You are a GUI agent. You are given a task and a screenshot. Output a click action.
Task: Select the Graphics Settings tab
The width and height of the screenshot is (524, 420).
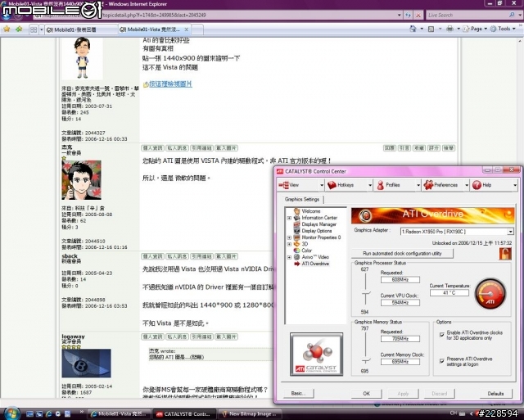[302, 200]
